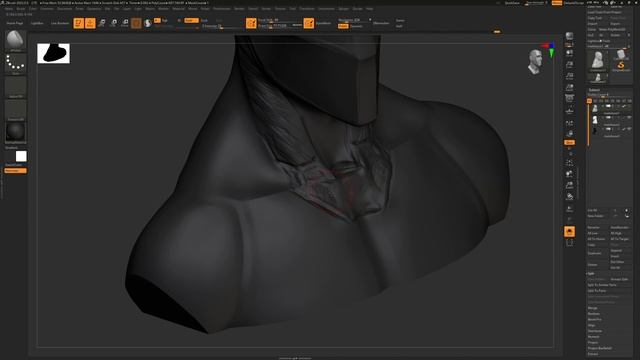Image resolution: width=640 pixels, height=360 pixels.
Task: Select the Move transform icon in top shelf
Action: [102, 23]
